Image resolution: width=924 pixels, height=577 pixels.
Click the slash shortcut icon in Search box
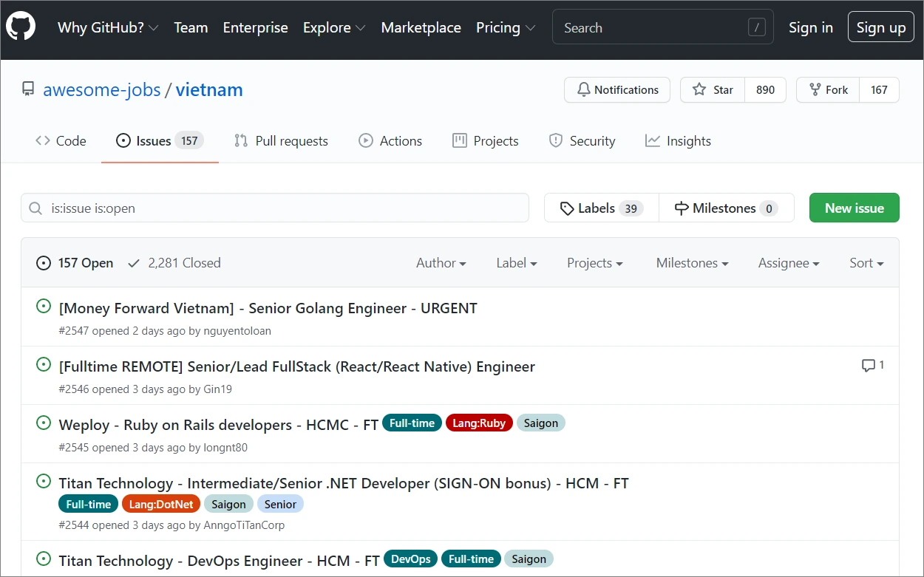756,28
